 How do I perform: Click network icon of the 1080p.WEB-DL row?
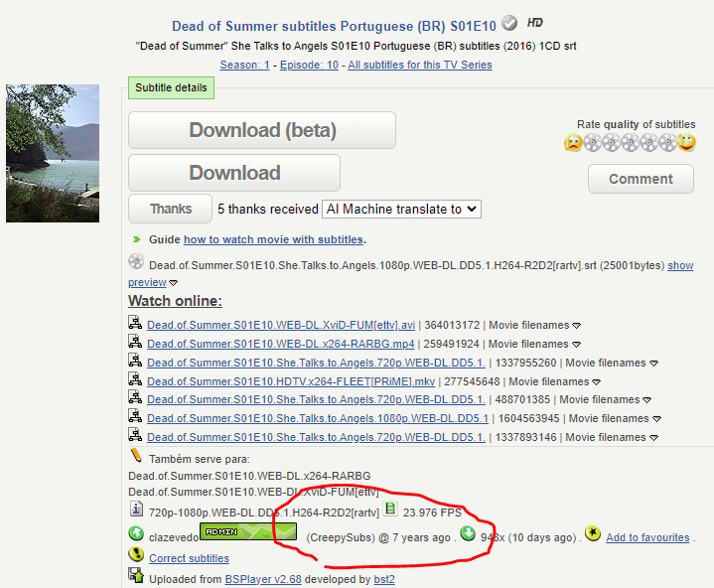coord(135,415)
